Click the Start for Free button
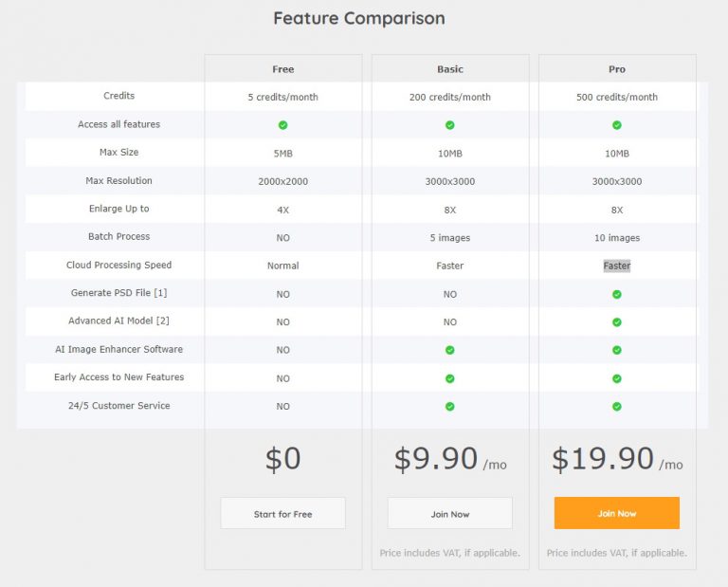Image resolution: width=728 pixels, height=587 pixels. [x=282, y=514]
